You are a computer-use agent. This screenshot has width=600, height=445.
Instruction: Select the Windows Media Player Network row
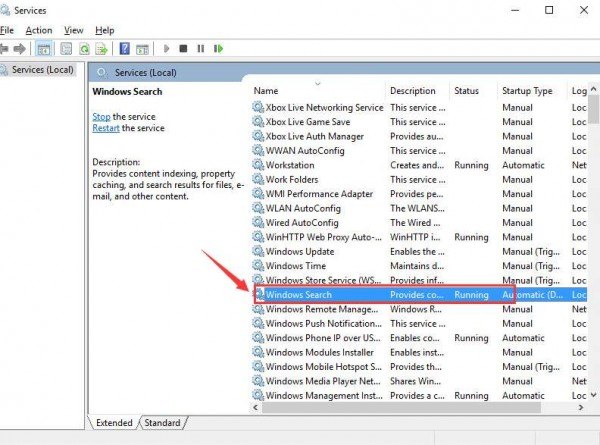[419, 381]
